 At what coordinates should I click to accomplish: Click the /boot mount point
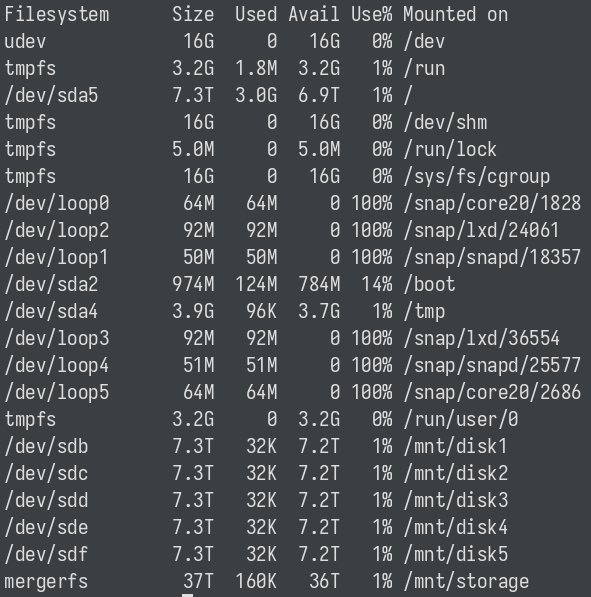click(430, 284)
